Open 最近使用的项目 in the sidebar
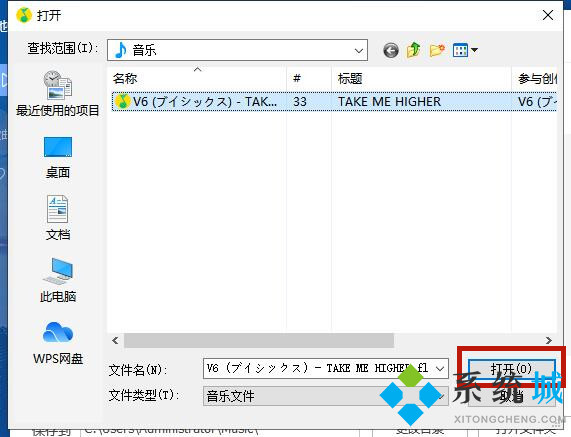Screen dimensions: 571x437 point(58,94)
